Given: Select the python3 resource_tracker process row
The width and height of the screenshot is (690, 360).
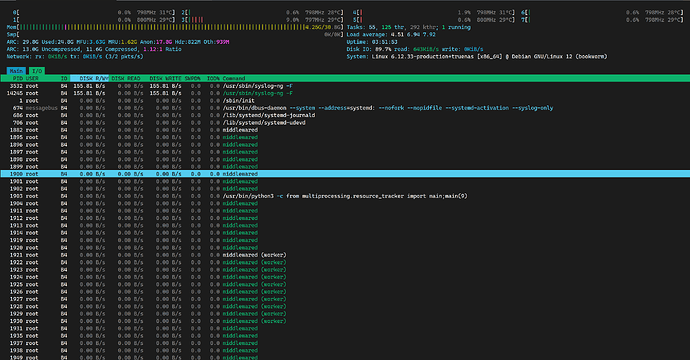Looking at the screenshot, I should point(345,196).
